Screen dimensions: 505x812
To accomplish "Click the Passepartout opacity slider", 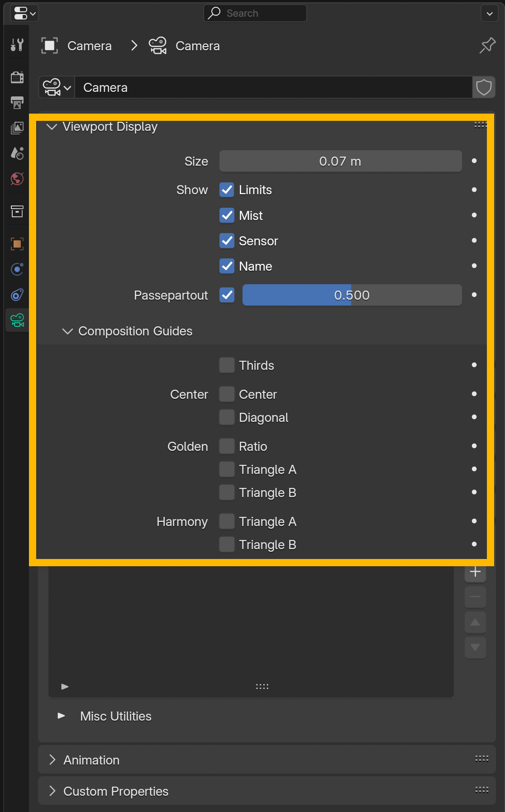I will click(x=352, y=295).
